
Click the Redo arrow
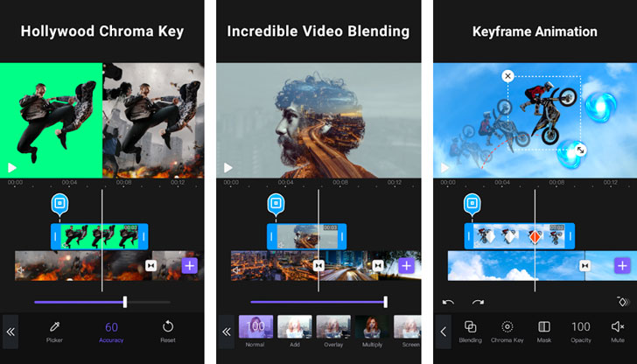tap(478, 302)
